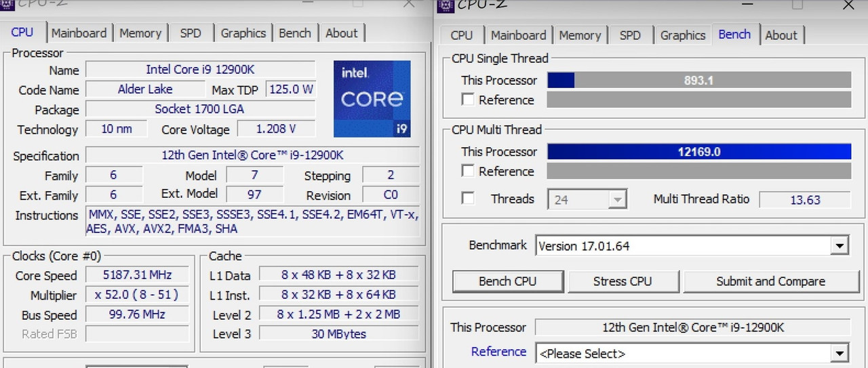Open Graphics tab in right Bench window
The width and height of the screenshot is (868, 368).
click(683, 35)
